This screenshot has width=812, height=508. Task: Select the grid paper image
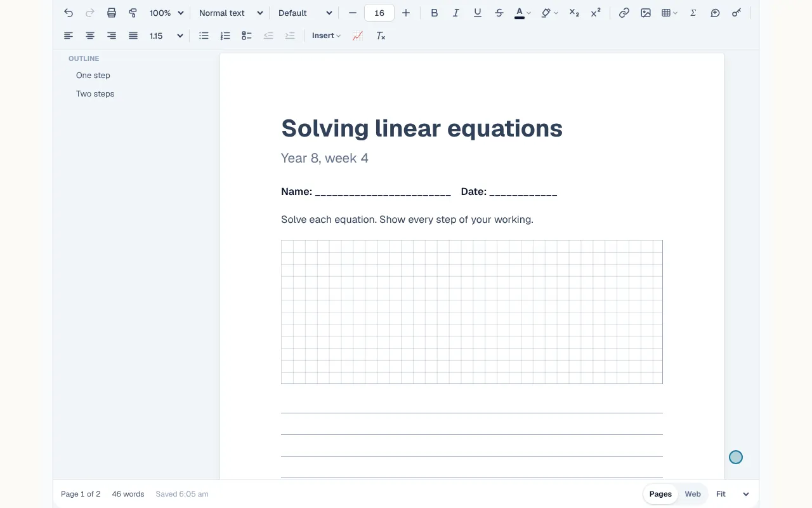tap(472, 312)
